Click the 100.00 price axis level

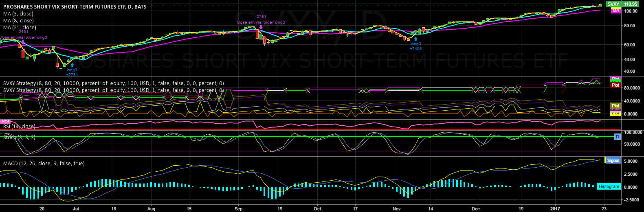point(630,11)
